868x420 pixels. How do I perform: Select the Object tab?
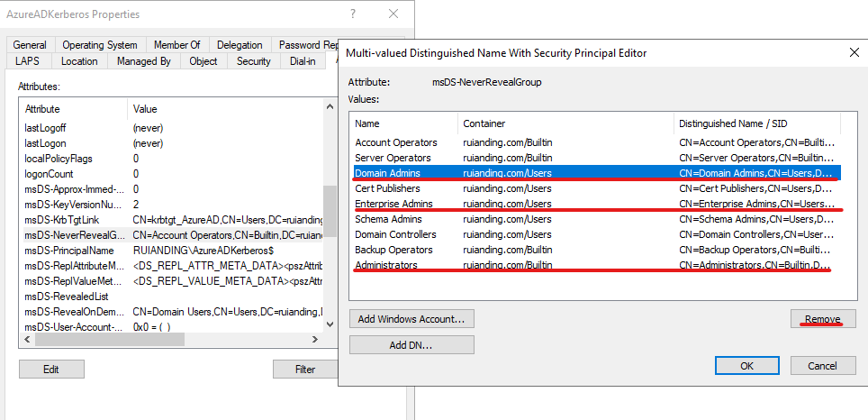click(203, 61)
